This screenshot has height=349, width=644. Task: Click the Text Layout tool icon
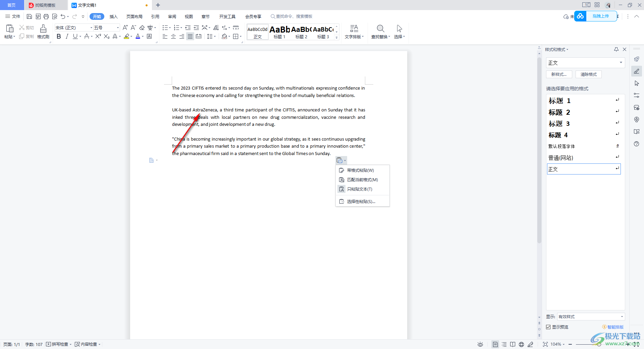coord(354,29)
